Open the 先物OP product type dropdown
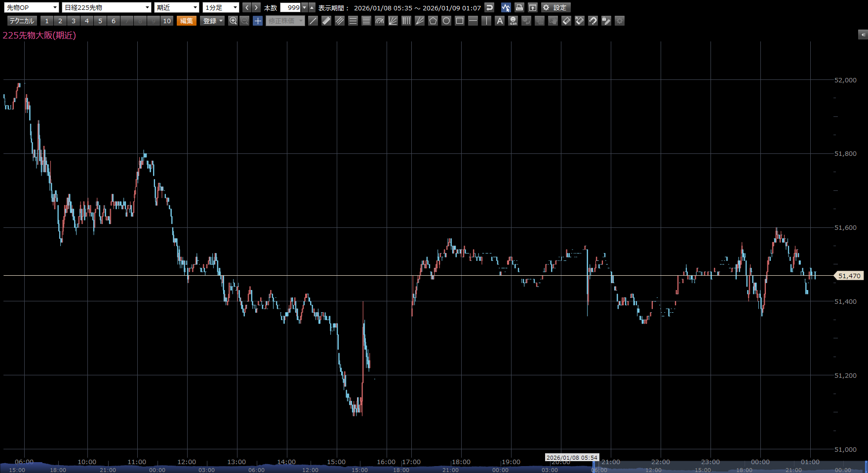Image resolution: width=868 pixels, height=473 pixels. (x=32, y=7)
